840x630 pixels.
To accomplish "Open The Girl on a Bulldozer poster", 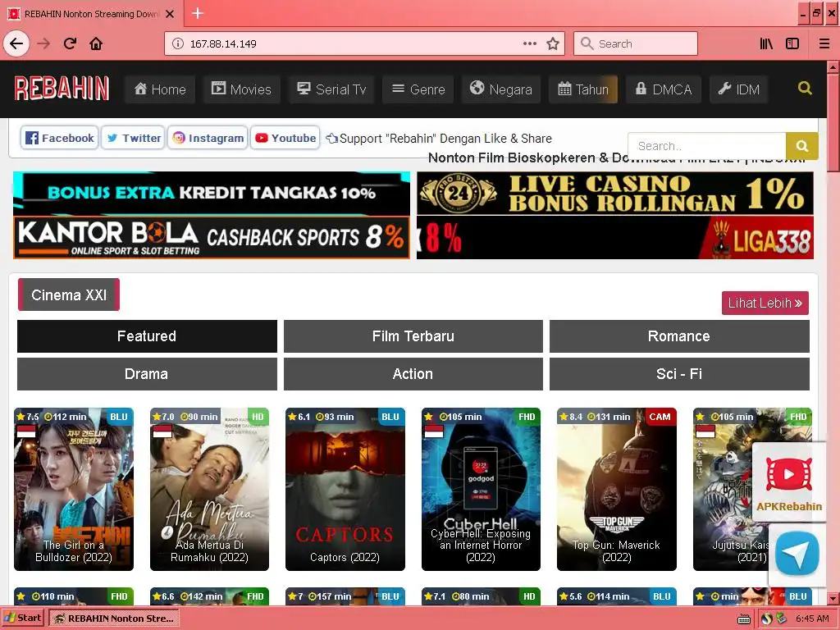I will click(74, 489).
